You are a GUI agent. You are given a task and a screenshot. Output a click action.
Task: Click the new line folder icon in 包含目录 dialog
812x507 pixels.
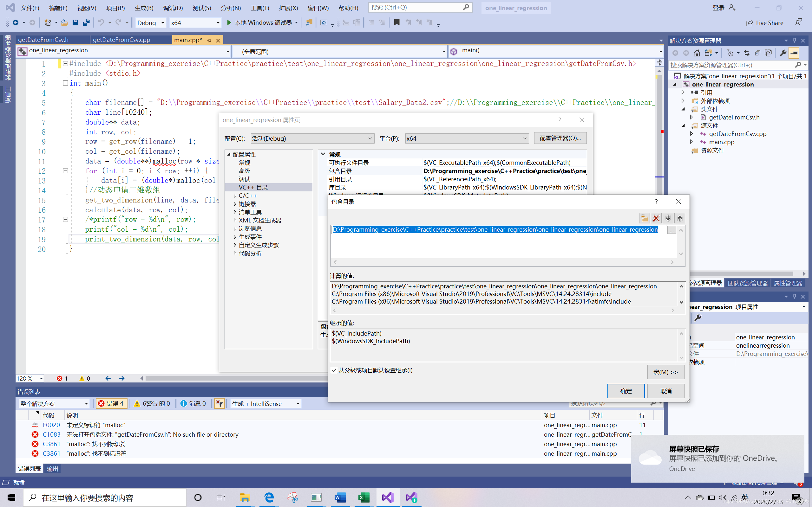click(644, 218)
